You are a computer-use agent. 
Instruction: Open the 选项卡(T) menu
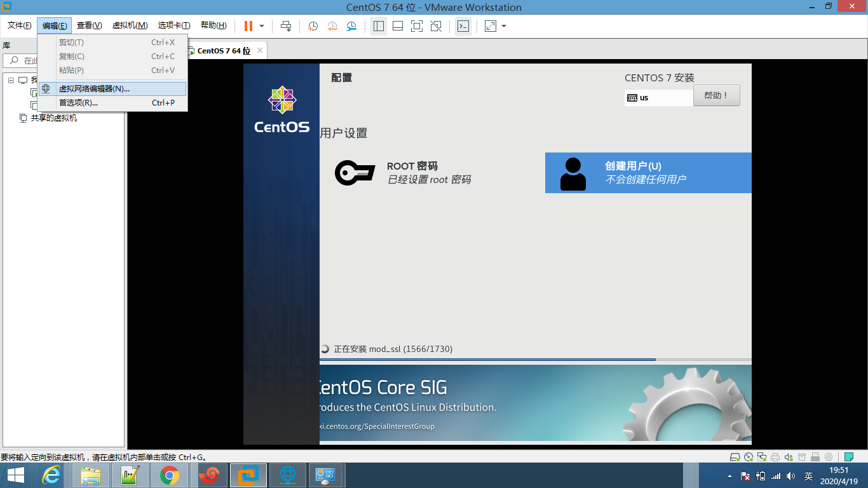pyautogui.click(x=174, y=25)
